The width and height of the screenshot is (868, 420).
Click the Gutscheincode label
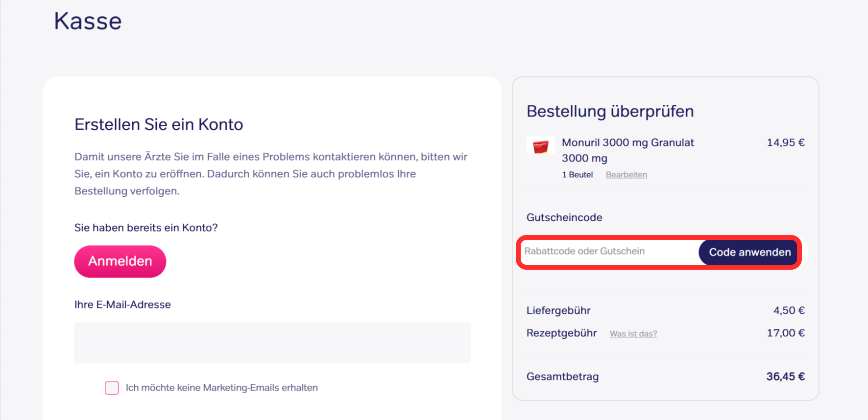point(564,217)
